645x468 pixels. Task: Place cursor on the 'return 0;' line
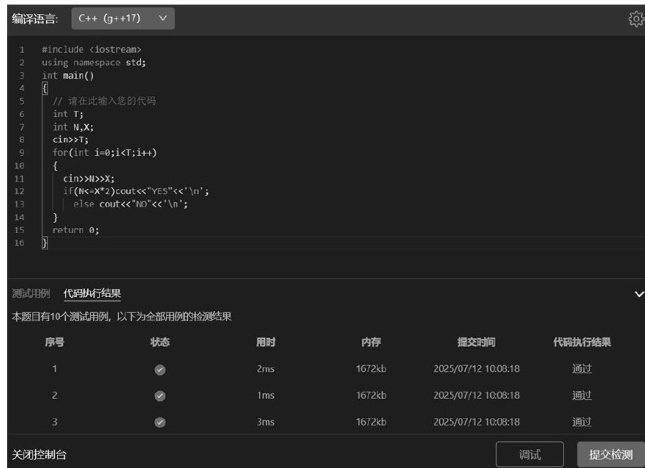pyautogui.click(x=76, y=230)
